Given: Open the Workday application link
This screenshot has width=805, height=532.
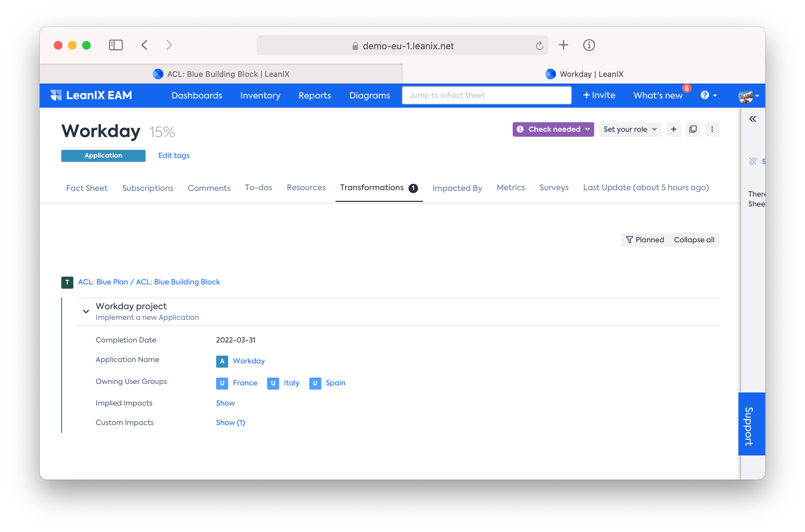Looking at the screenshot, I should pyautogui.click(x=249, y=361).
